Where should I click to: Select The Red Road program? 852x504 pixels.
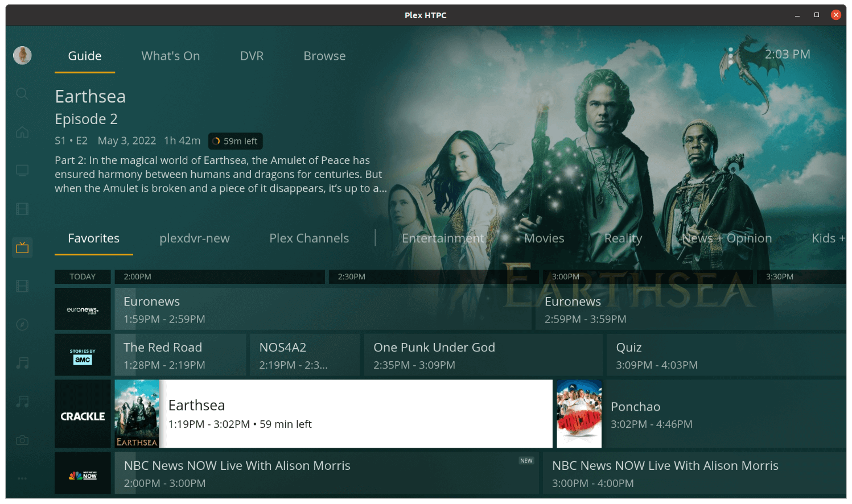tap(180, 355)
